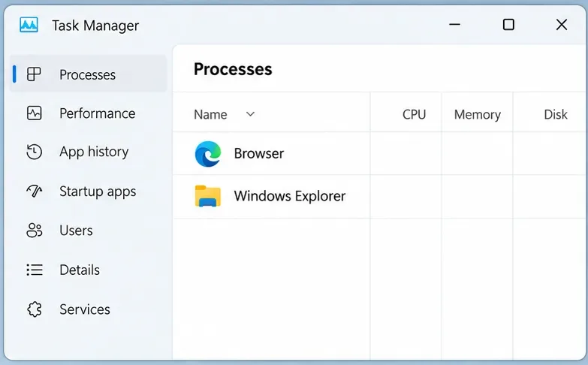The width and height of the screenshot is (588, 365).
Task: Show the Services page
Action: coord(88,309)
